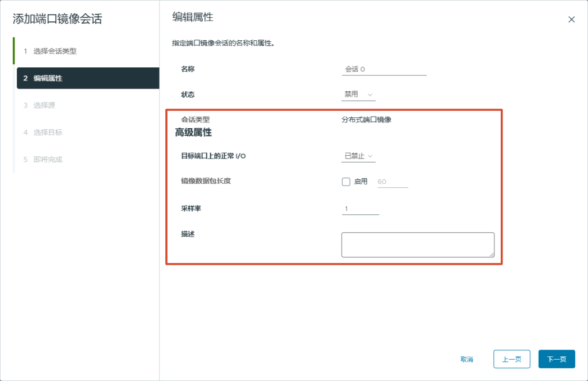
Task: Click the 上一页 (Previous) button
Action: click(512, 359)
